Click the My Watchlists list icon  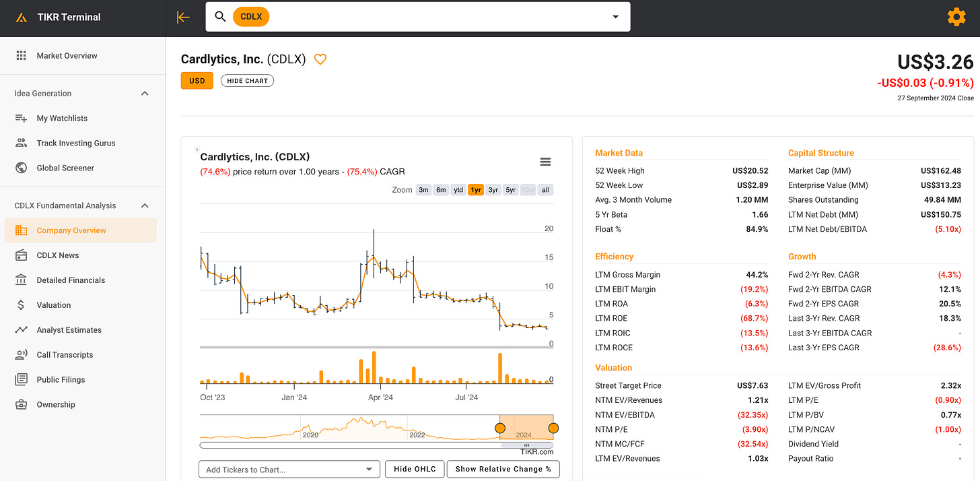coord(21,119)
